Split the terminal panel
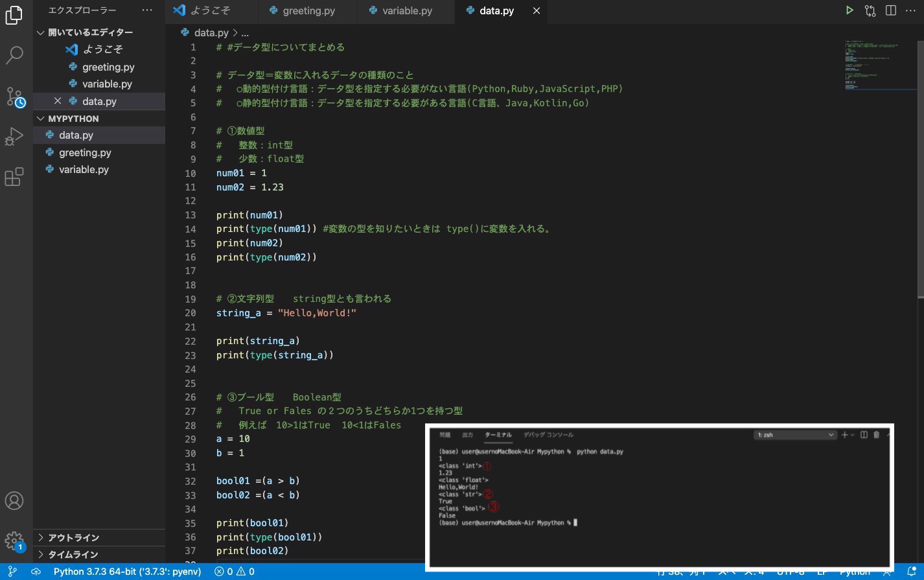The height and width of the screenshot is (580, 924). pyautogui.click(x=864, y=435)
